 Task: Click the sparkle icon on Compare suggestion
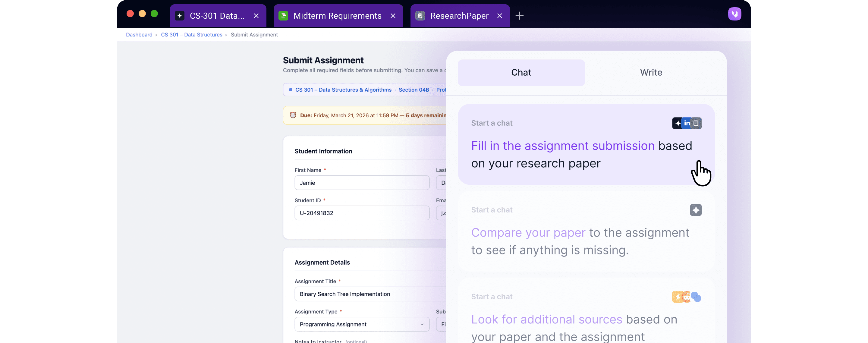click(x=696, y=210)
